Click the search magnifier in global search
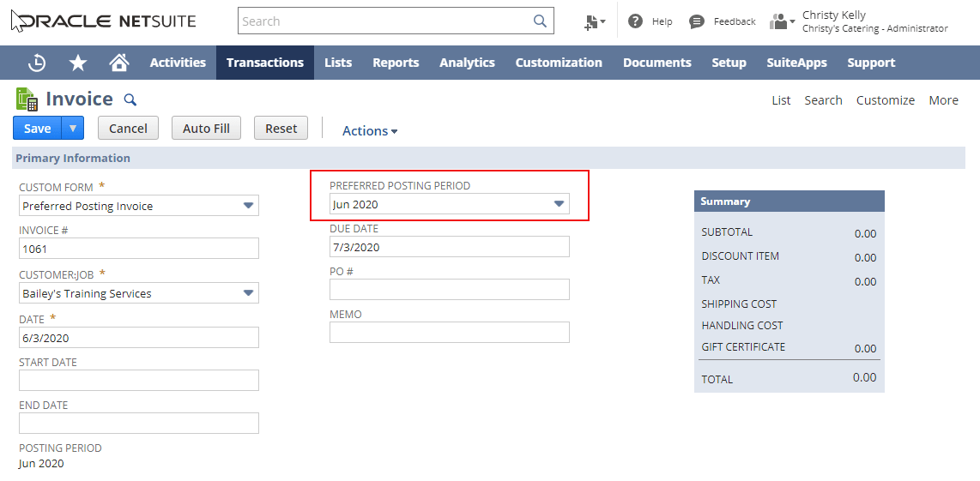This screenshot has width=980, height=481. [x=540, y=21]
